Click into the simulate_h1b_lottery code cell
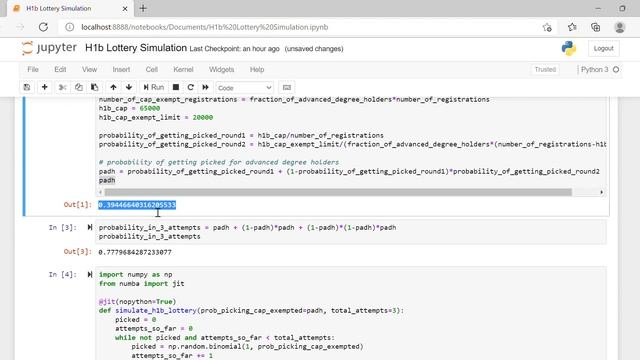Screen dimensions: 640x360 [351, 313]
